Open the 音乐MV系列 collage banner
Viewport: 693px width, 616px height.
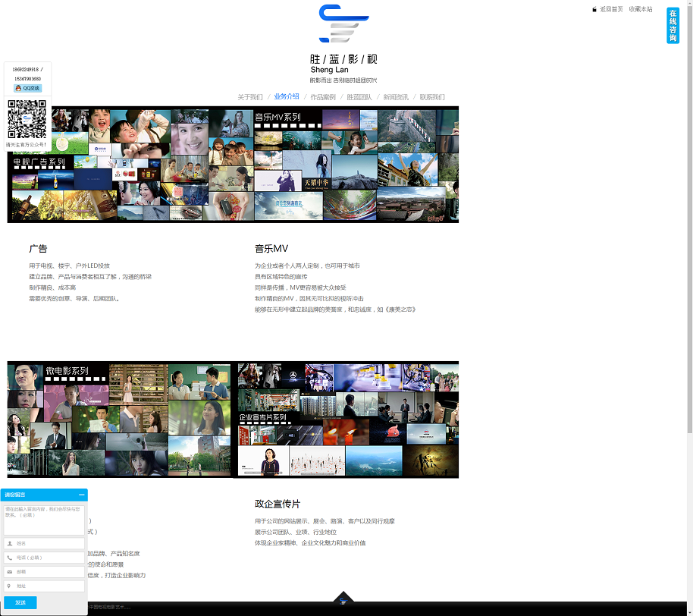pyautogui.click(x=356, y=165)
